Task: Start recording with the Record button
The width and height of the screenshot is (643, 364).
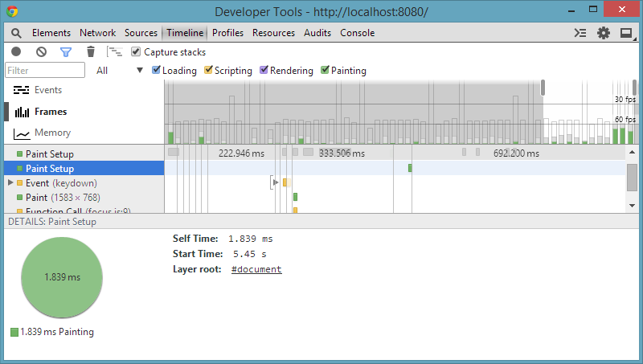Action: [16, 51]
